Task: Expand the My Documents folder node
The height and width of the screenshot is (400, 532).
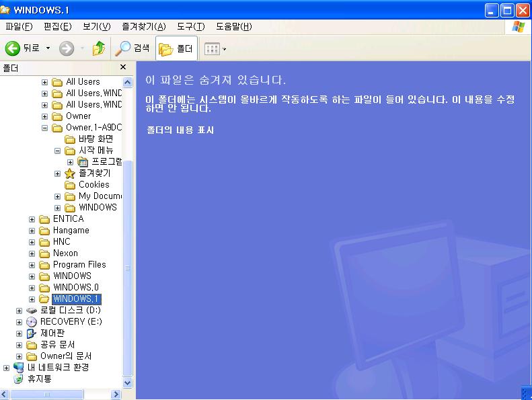Action: coord(58,196)
